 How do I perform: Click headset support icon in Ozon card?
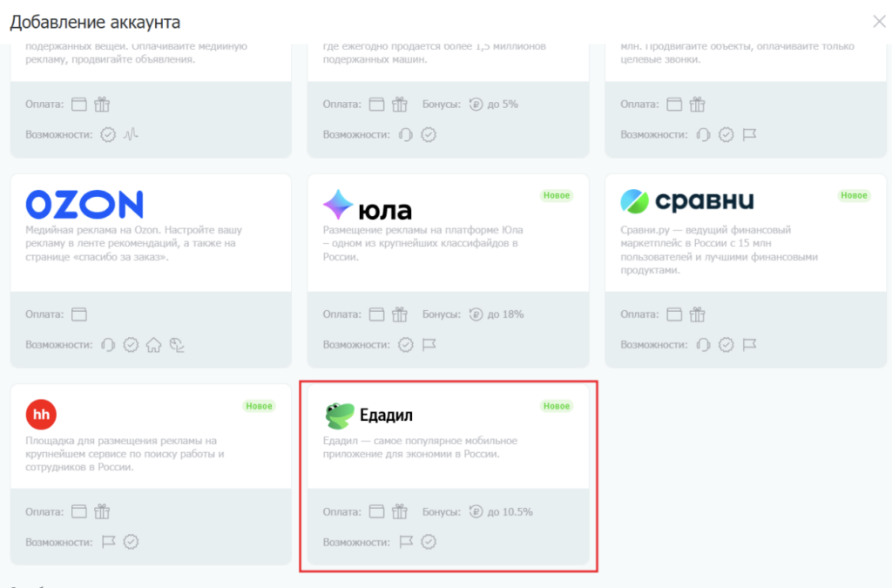click(107, 345)
